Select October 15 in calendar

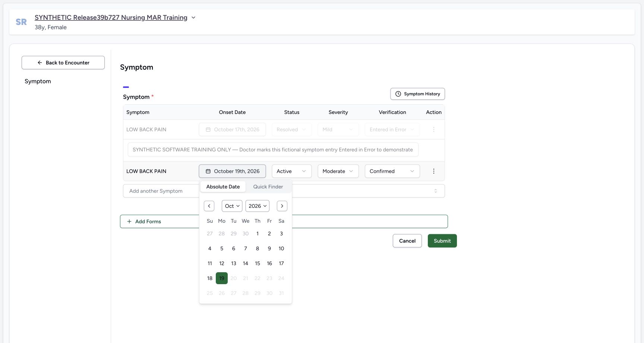pos(258,263)
